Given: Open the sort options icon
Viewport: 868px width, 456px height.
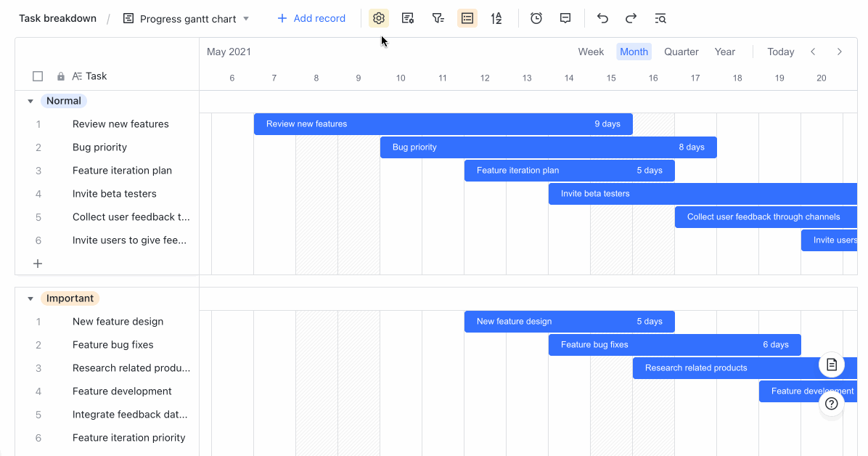Looking at the screenshot, I should point(496,18).
